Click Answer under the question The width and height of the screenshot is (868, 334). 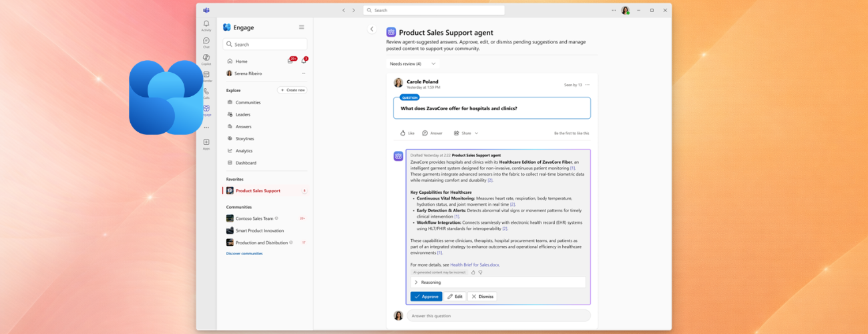tap(433, 133)
